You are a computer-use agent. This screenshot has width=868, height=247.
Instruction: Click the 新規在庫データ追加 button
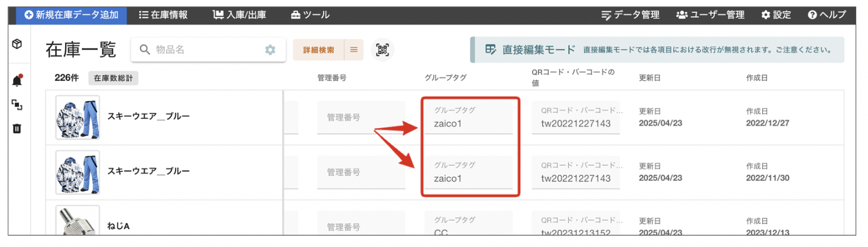coord(71,15)
